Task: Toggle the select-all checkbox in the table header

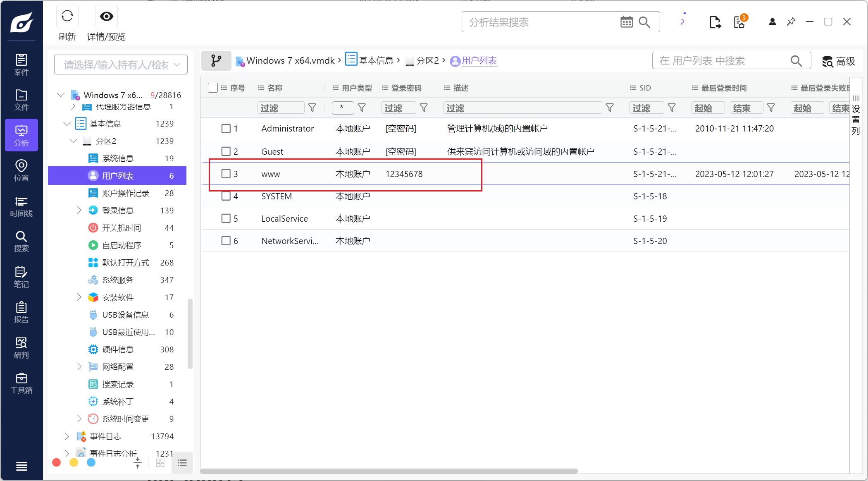Action: [x=213, y=88]
